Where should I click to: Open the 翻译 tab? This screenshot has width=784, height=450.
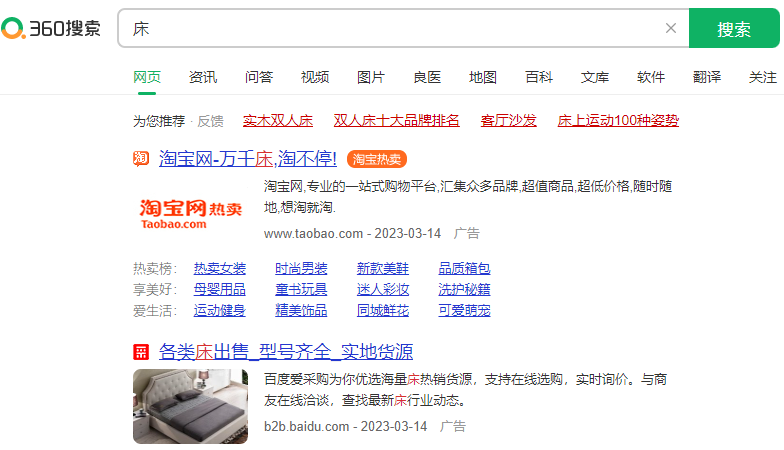(x=707, y=77)
